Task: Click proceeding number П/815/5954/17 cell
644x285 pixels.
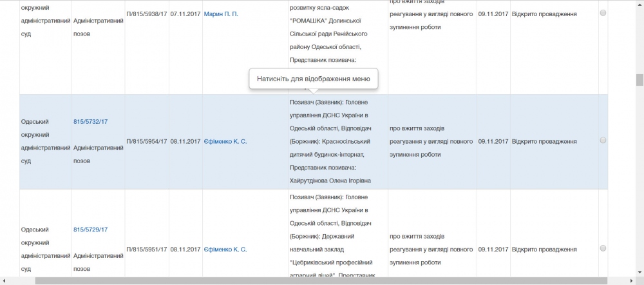Action: [147, 141]
